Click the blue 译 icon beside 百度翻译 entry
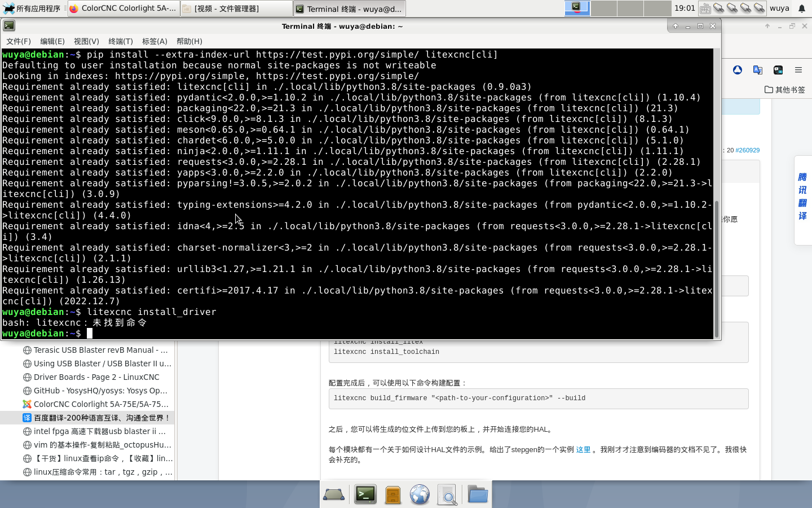 pyautogui.click(x=27, y=418)
